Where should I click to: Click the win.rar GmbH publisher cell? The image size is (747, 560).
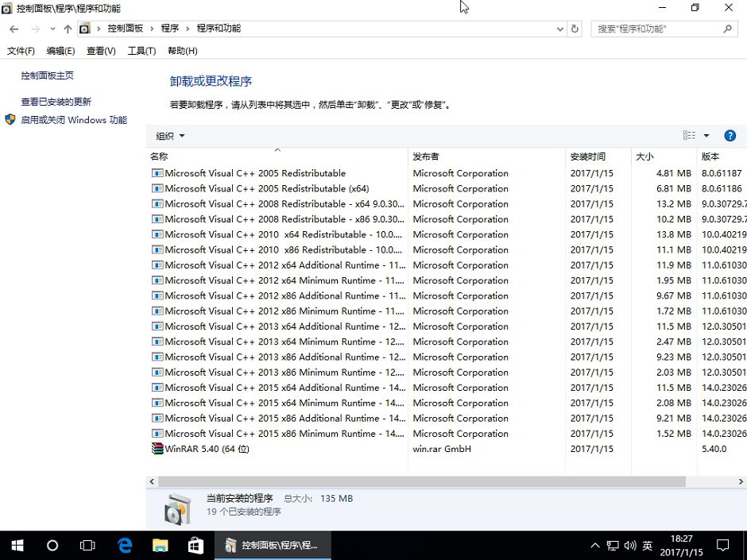click(442, 449)
